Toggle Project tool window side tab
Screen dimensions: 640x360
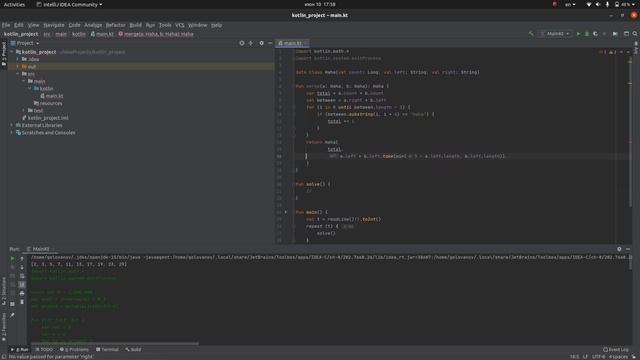click(x=4, y=54)
